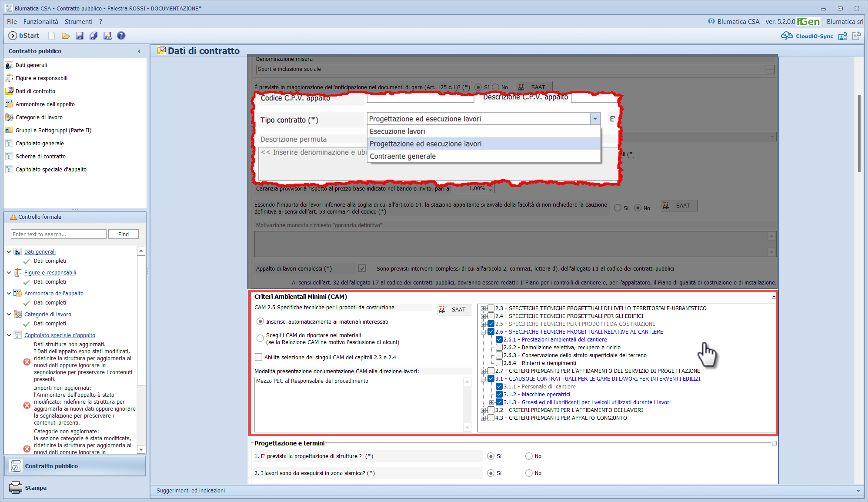Click the new document toolbar icon
The width and height of the screenshot is (868, 502).
(x=52, y=36)
